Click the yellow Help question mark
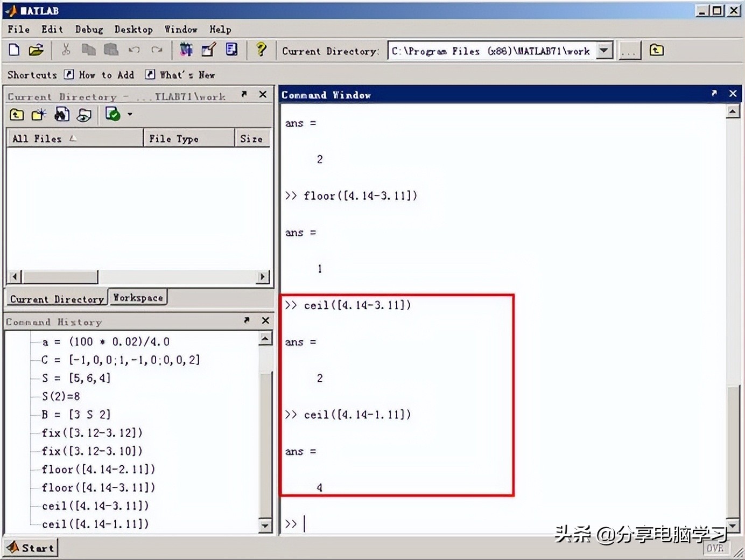This screenshot has height=560, width=745. [261, 50]
